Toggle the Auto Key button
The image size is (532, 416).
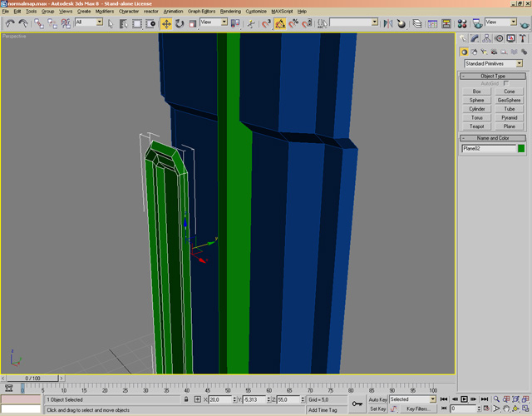click(378, 399)
